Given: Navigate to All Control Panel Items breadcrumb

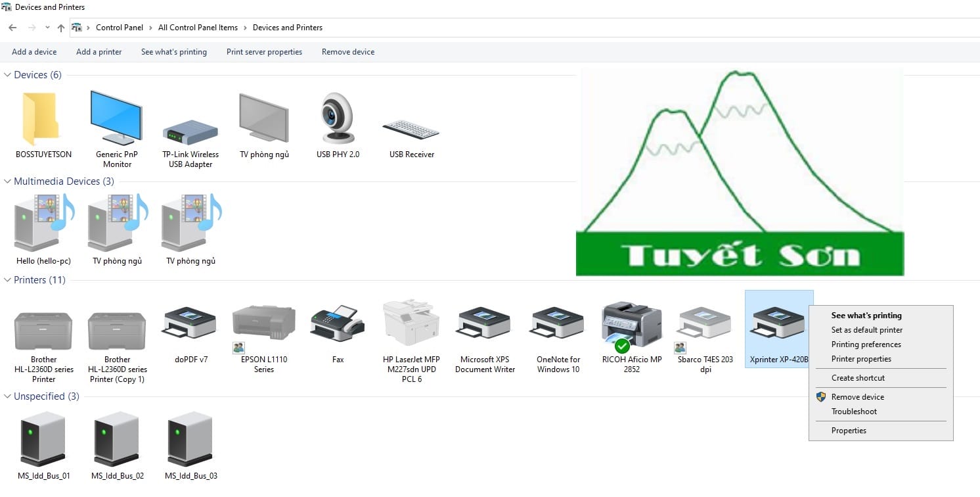Looking at the screenshot, I should coord(198,27).
